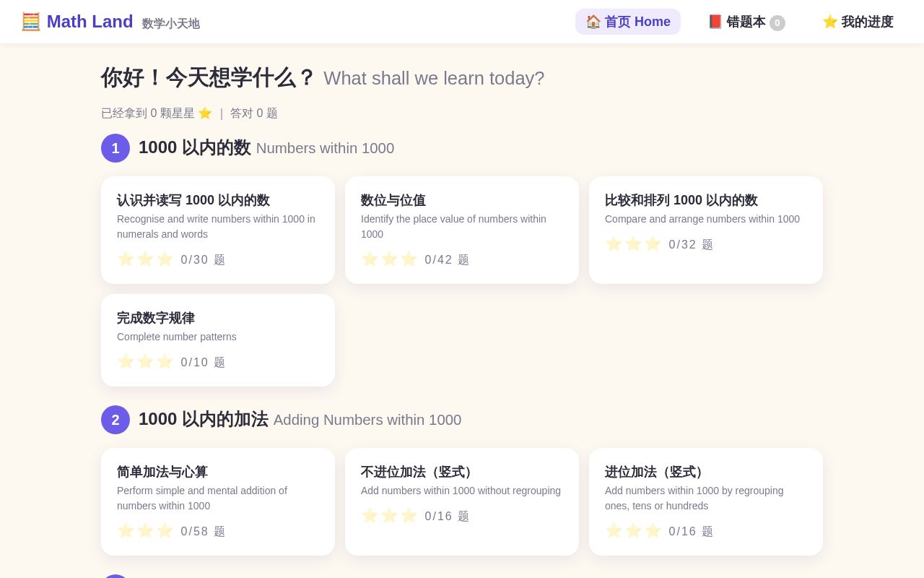
Task: Click the star icon next to 颗星星
Action: (x=205, y=113)
